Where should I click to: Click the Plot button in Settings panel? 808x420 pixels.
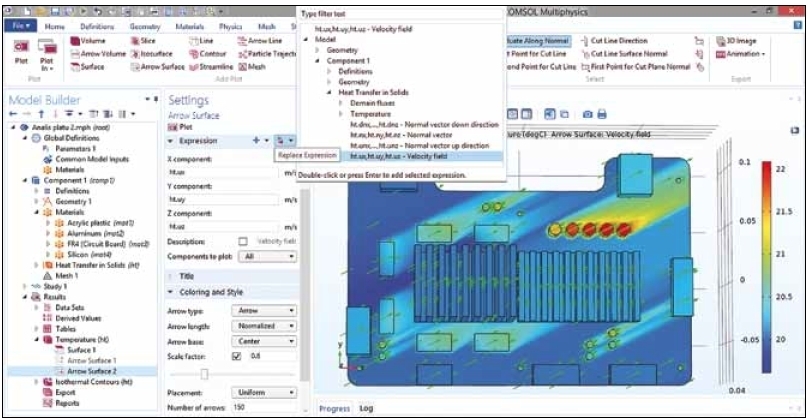[x=180, y=127]
